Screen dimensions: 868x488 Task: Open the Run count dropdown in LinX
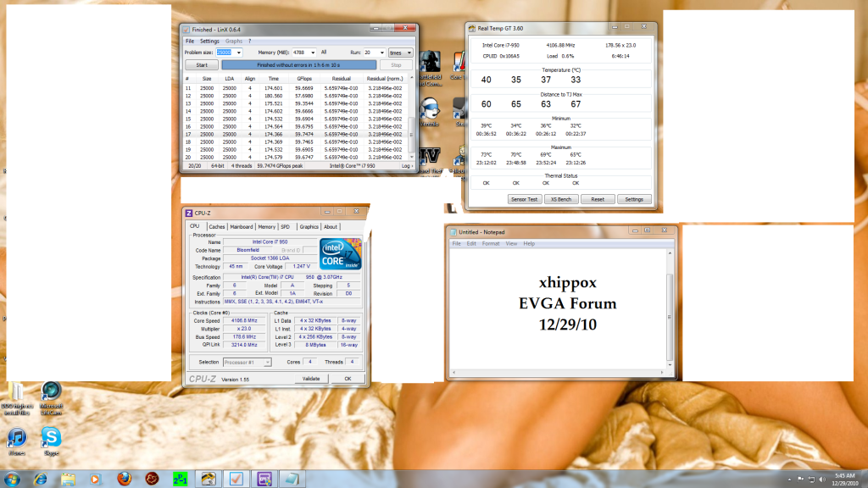[x=379, y=53]
